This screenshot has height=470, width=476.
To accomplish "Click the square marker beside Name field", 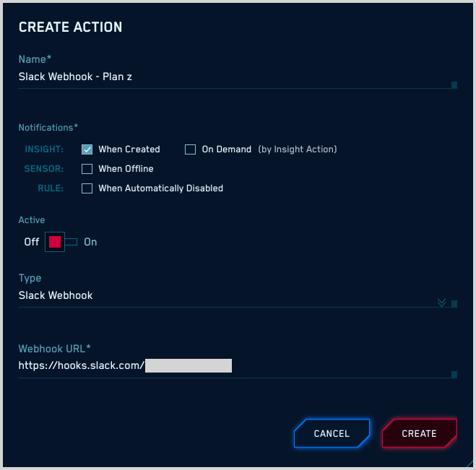I will pyautogui.click(x=454, y=84).
